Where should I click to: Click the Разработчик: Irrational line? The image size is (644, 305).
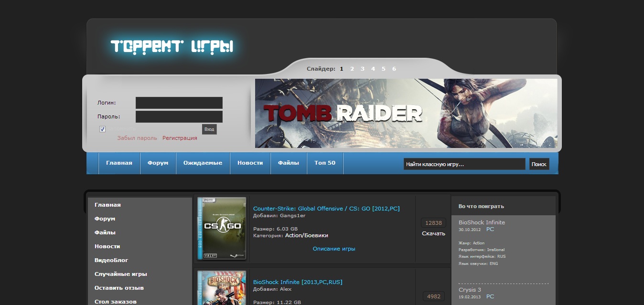tap(482, 250)
